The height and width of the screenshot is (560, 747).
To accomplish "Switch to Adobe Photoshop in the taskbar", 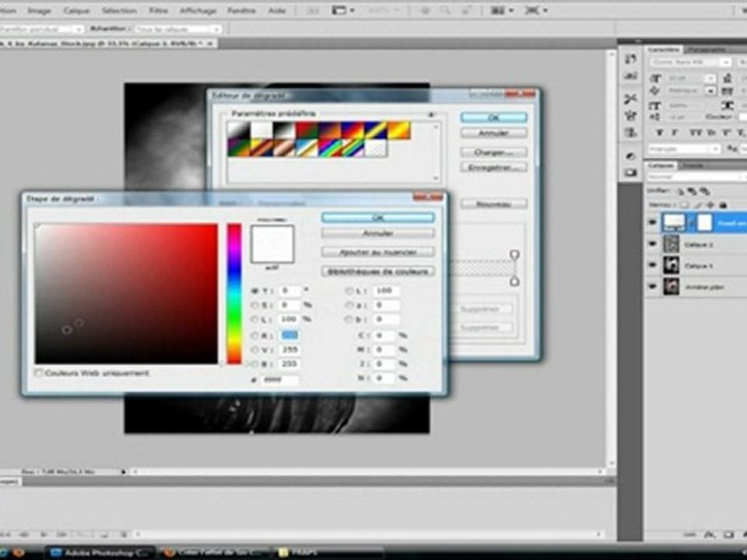I will [x=100, y=553].
